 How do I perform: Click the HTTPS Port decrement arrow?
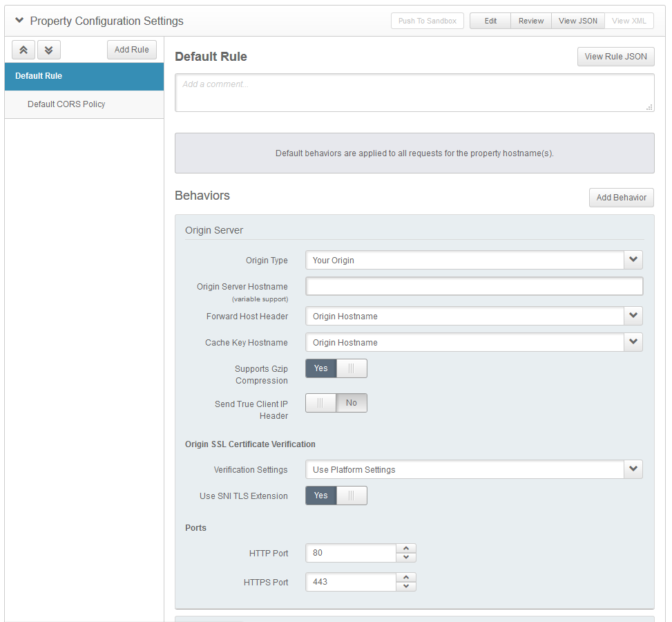(x=407, y=586)
